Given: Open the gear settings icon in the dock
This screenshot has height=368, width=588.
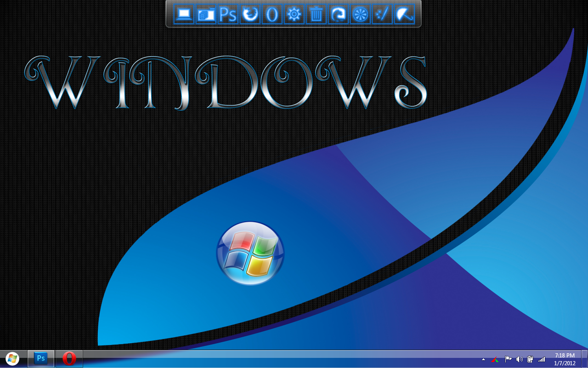Looking at the screenshot, I should tap(294, 14).
